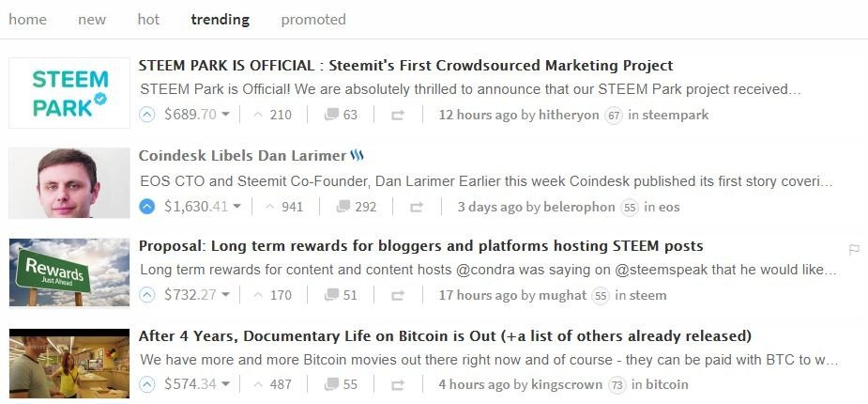This screenshot has width=868, height=404.
Task: Open author profile hitheryon
Action: (x=569, y=115)
